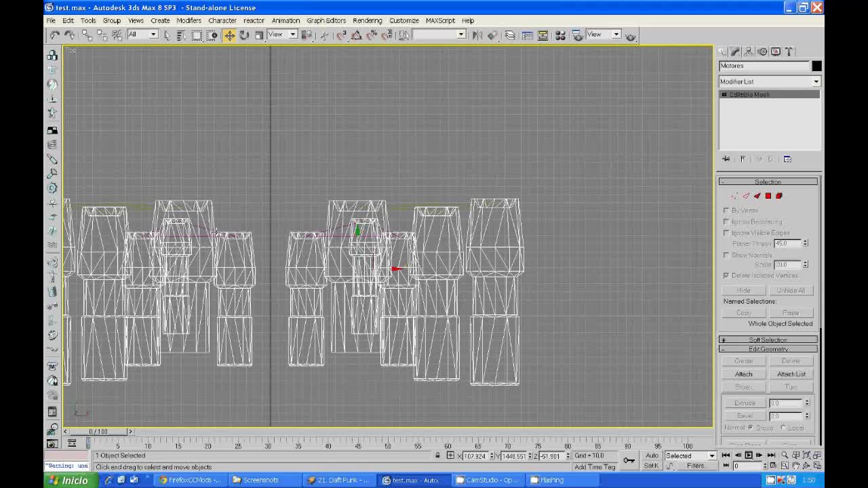Uncheck Delete Isolated Vertices
Viewport: 868px width, 488px height.
(x=726, y=276)
